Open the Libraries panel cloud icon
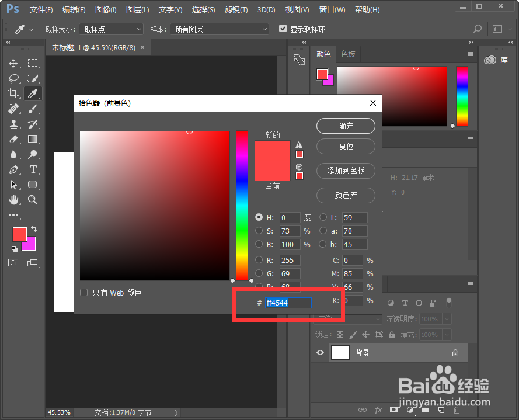The image size is (519, 420). click(490, 60)
